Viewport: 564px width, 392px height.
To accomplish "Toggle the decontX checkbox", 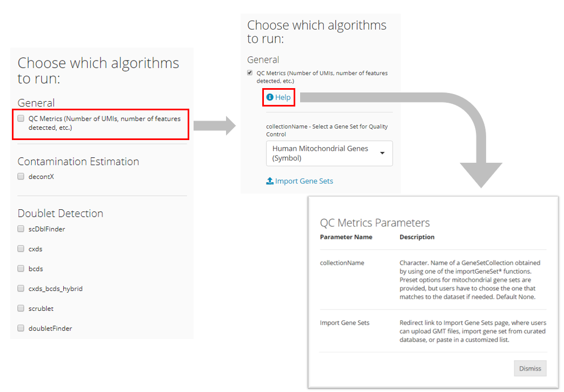I will (20, 176).
